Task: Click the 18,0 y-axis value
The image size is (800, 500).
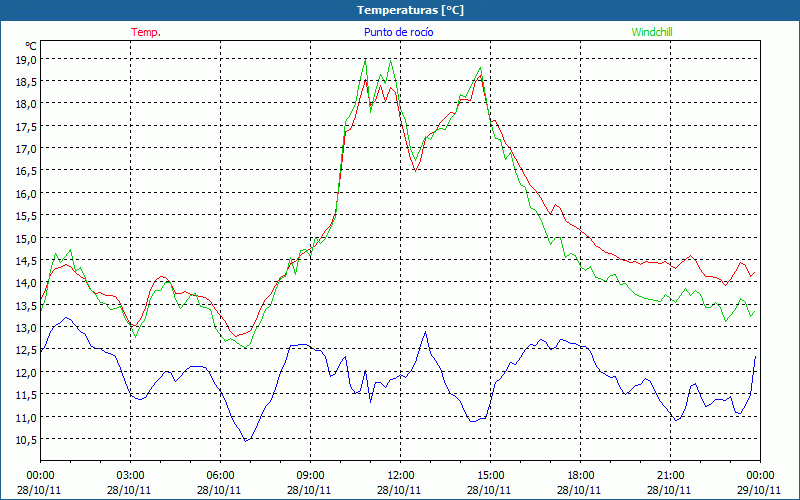Action: [27, 104]
